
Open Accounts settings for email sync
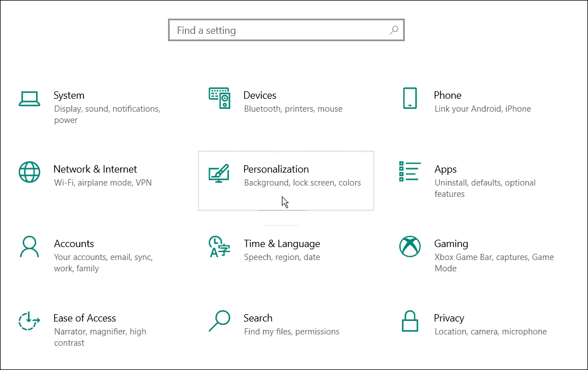[74, 244]
